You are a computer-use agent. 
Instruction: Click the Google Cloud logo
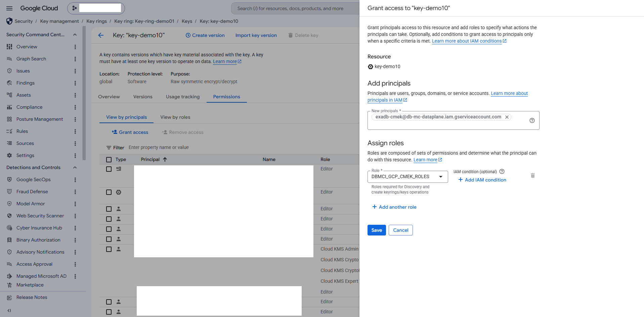pyautogui.click(x=39, y=8)
